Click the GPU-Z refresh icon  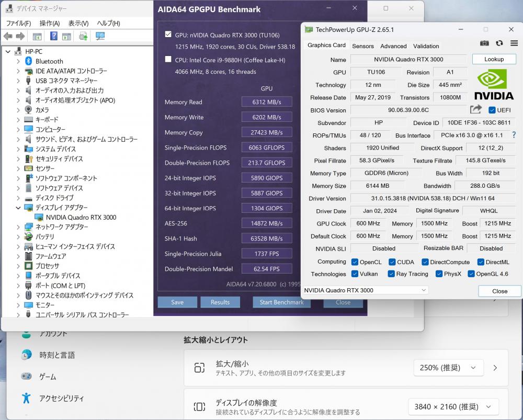499,43
